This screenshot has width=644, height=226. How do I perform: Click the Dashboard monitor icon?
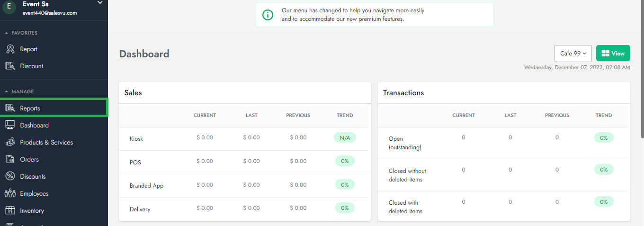pyautogui.click(x=10, y=125)
